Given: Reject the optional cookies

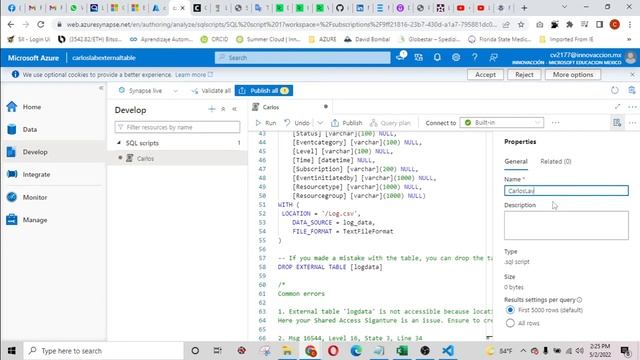Looking at the screenshot, I should (x=524, y=75).
